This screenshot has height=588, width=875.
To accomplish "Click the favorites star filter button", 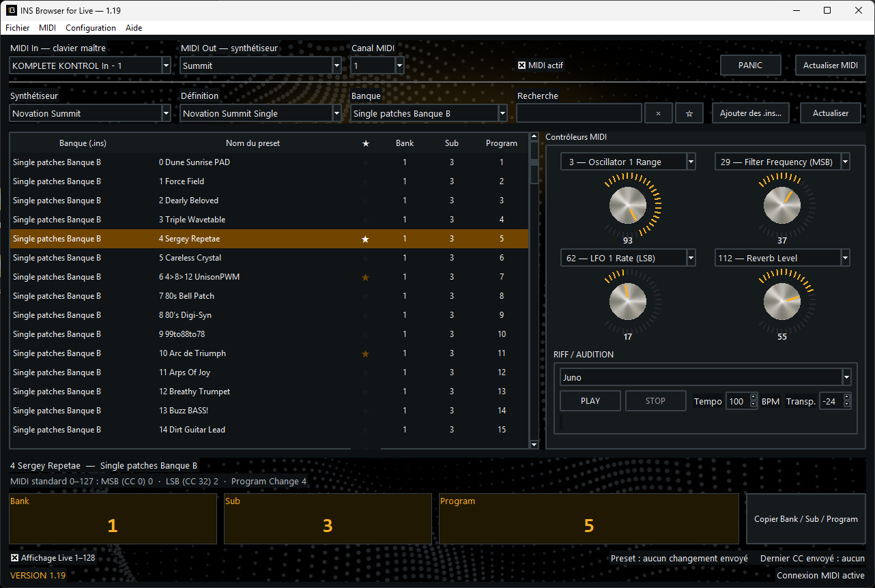I will click(x=689, y=113).
